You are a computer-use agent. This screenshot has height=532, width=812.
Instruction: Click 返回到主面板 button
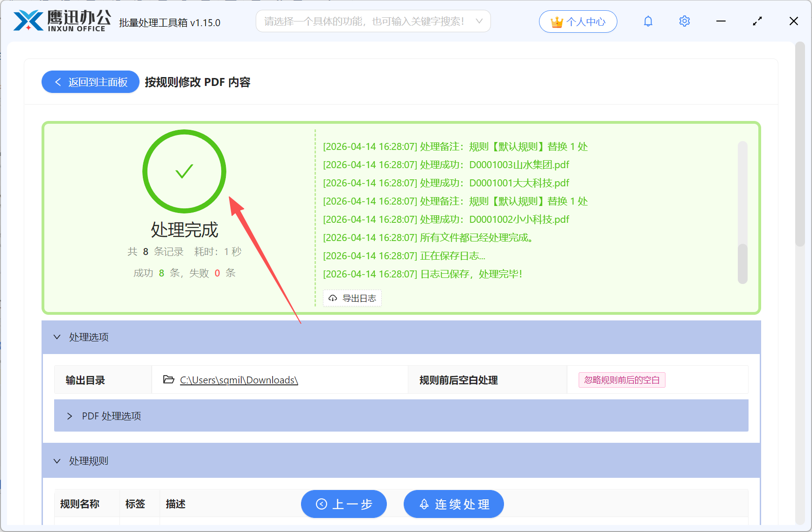click(x=91, y=82)
